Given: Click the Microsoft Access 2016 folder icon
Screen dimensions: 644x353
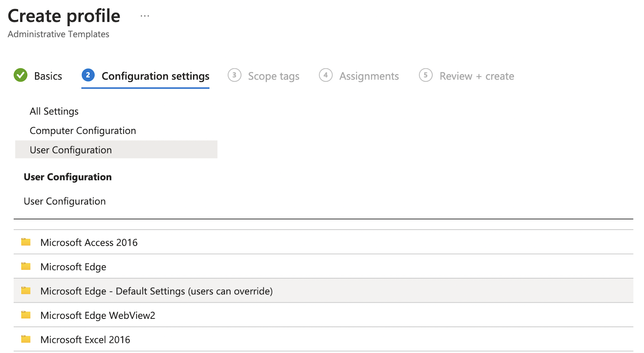Looking at the screenshot, I should tap(26, 242).
